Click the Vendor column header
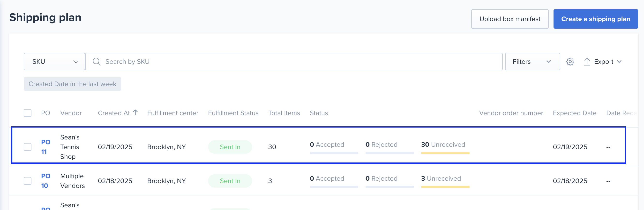Viewport: 644px width, 210px height. coord(71,113)
